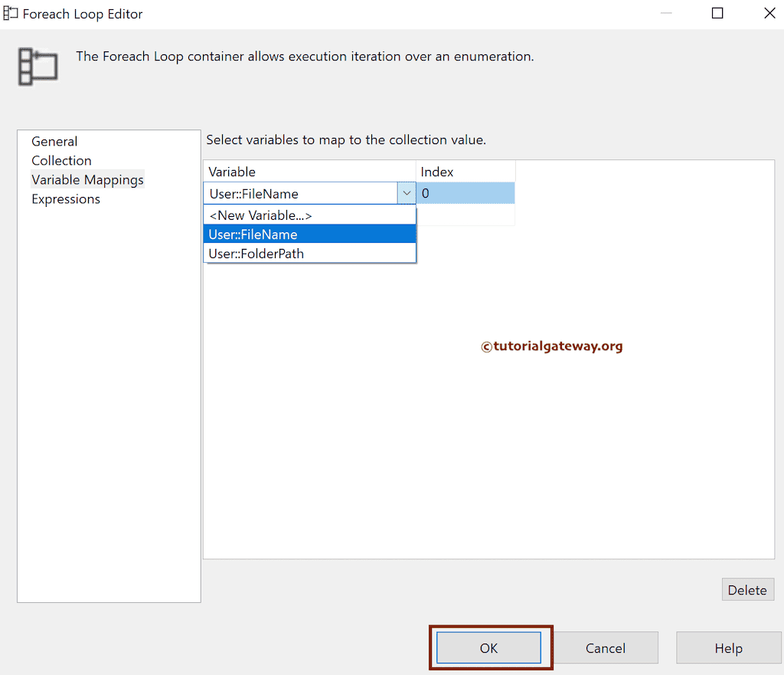Click the Foreach Loop container icon
The height and width of the screenshot is (675, 784).
click(x=36, y=66)
